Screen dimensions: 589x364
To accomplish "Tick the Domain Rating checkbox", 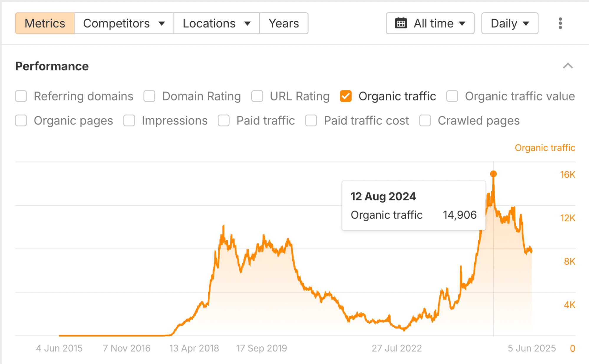I will [x=149, y=96].
